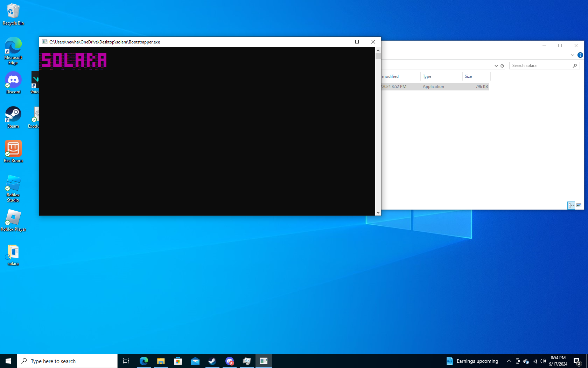The height and width of the screenshot is (368, 588).
Task: Open Microsoft Store from the taskbar
Action: [178, 361]
